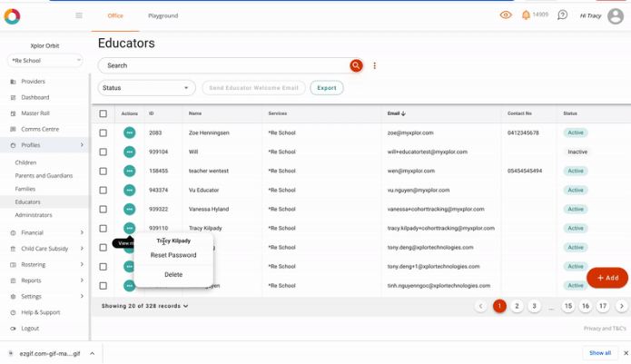Screen dimensions: 631x364
Task: Expand the Financial sidebar section
Action: (45, 232)
